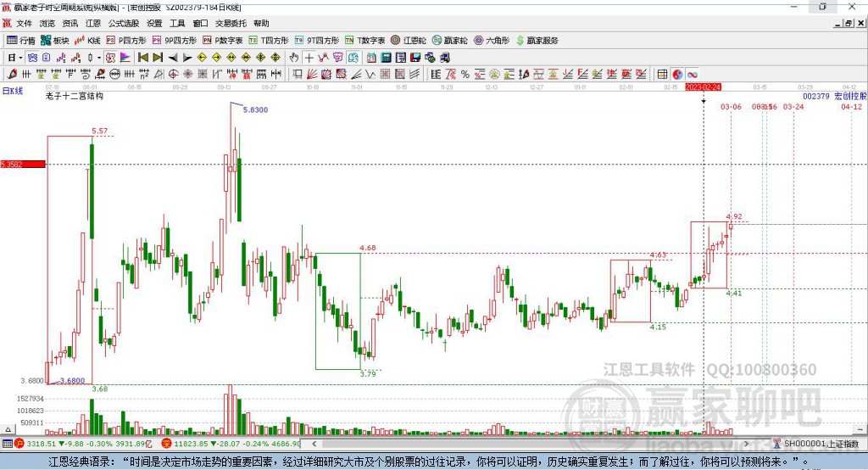Image resolution: width=868 pixels, height=470 pixels.
Task: Click the color grid table icon
Action: [662, 75]
